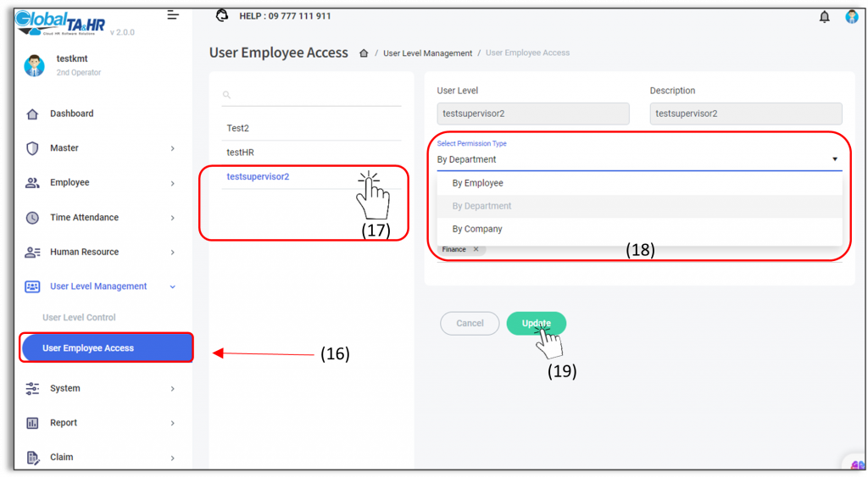The image size is (868, 478).
Task: Expand the Employee submenu arrow
Action: (x=172, y=183)
